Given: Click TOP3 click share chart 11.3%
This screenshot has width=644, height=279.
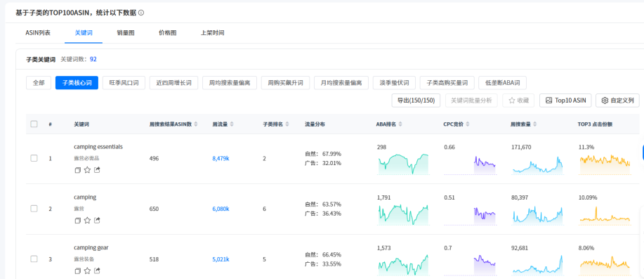Looking at the screenshot, I should (605, 164).
